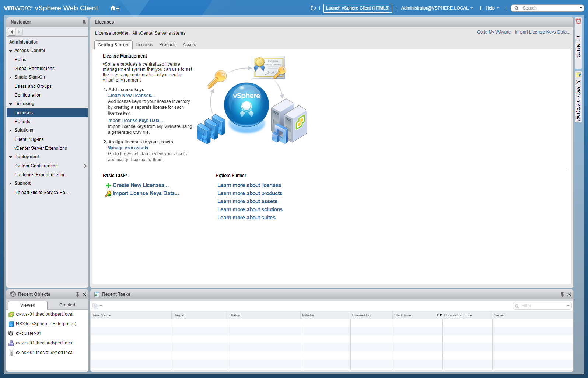Screen dimensions: 588x378
Task: Open the Help dropdown menu
Action: click(x=492, y=8)
